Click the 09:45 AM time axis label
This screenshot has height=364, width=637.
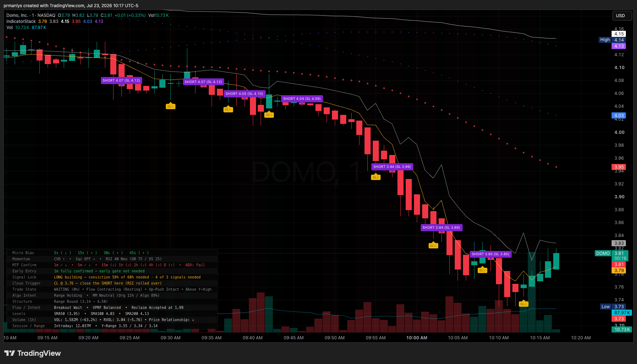294,338
